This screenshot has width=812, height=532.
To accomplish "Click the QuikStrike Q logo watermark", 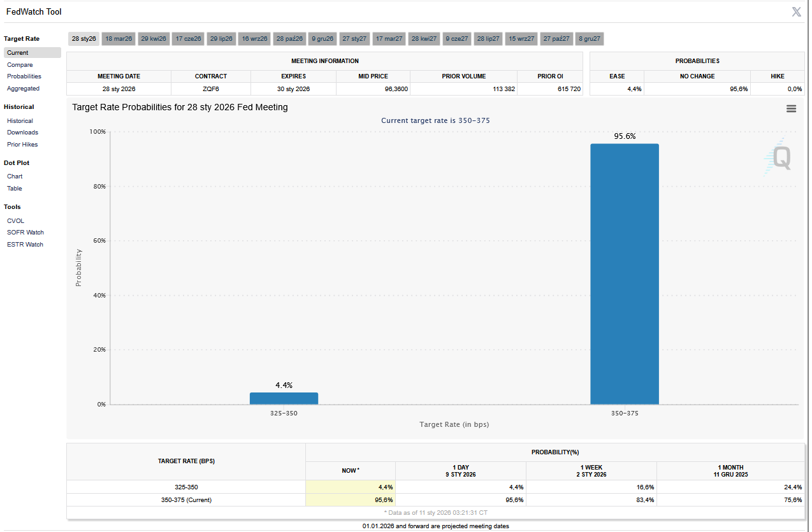I will [x=779, y=158].
